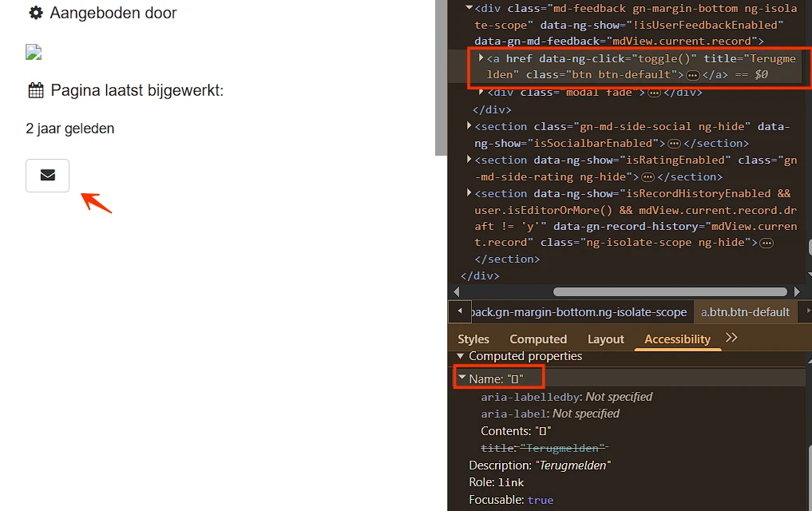
Task: Click the breadcrumb left scroll arrow
Action: pos(460,311)
